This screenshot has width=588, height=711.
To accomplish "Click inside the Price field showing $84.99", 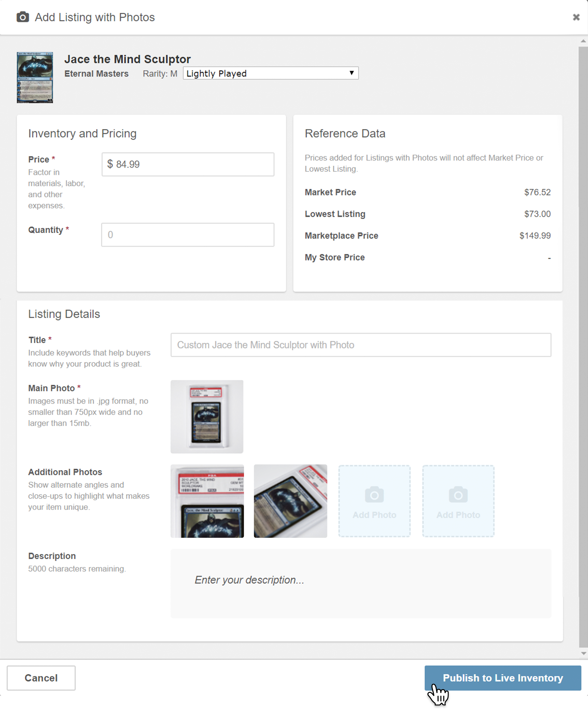I will (188, 165).
